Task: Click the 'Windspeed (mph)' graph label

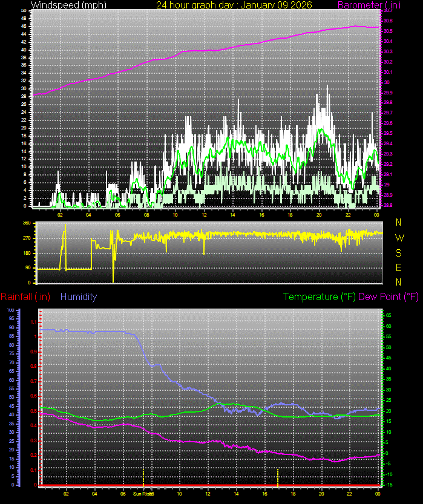Action: (62, 5)
